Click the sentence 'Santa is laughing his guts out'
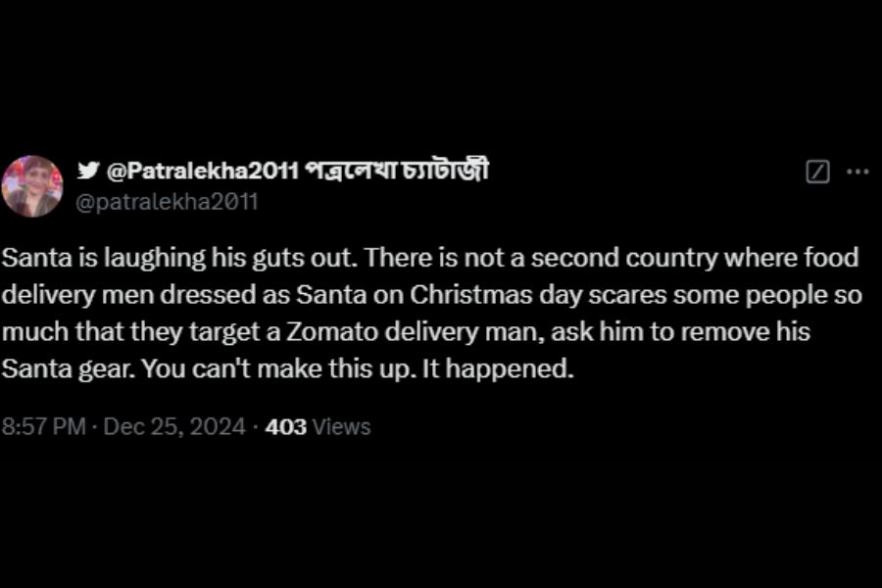The width and height of the screenshot is (882, 588). 179,259
